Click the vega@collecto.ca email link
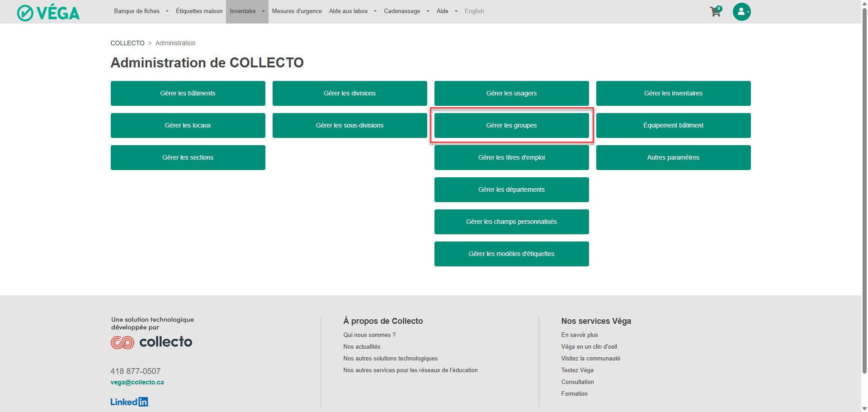Screen dimensions: 868x412 click(137, 382)
